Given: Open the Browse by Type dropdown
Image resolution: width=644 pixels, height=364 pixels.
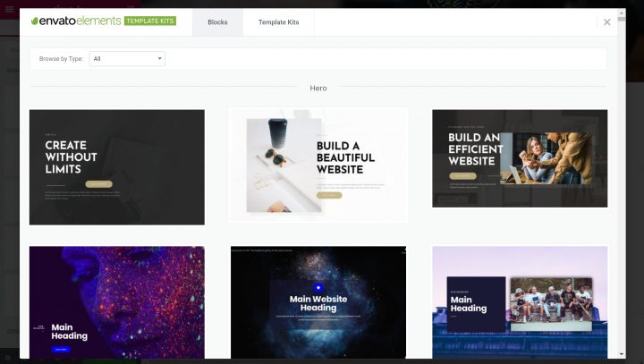Looking at the screenshot, I should [x=127, y=59].
